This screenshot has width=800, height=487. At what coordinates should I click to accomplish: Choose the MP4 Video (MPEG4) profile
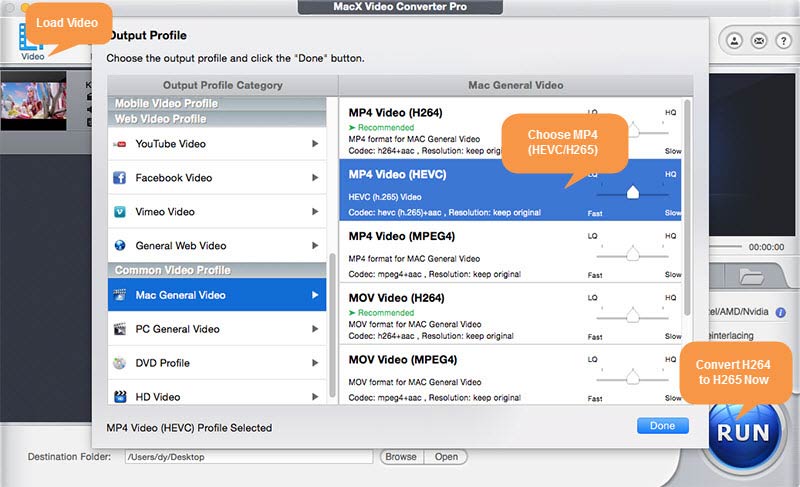[x=510, y=252]
